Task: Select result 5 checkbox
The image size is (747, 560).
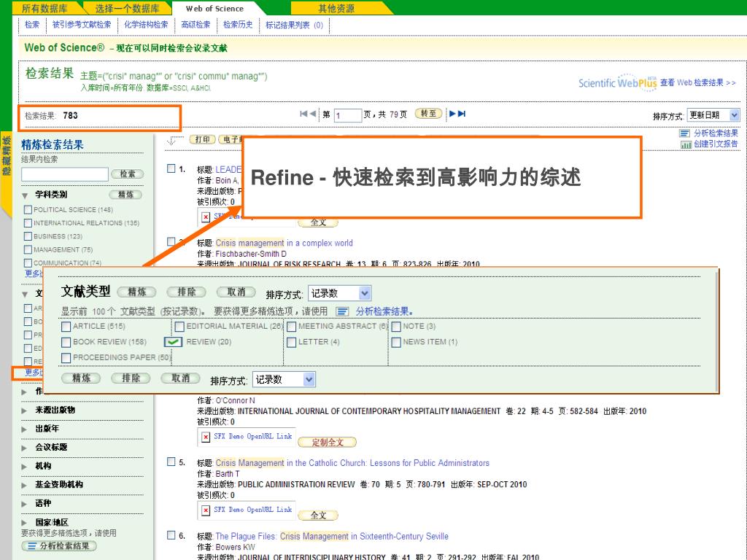Action: point(171,462)
